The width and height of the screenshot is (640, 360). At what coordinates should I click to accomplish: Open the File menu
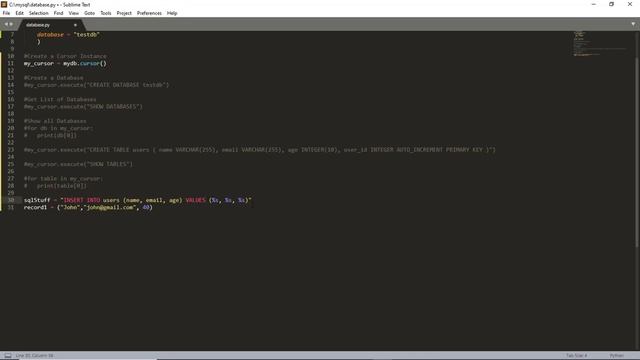pos(6,13)
